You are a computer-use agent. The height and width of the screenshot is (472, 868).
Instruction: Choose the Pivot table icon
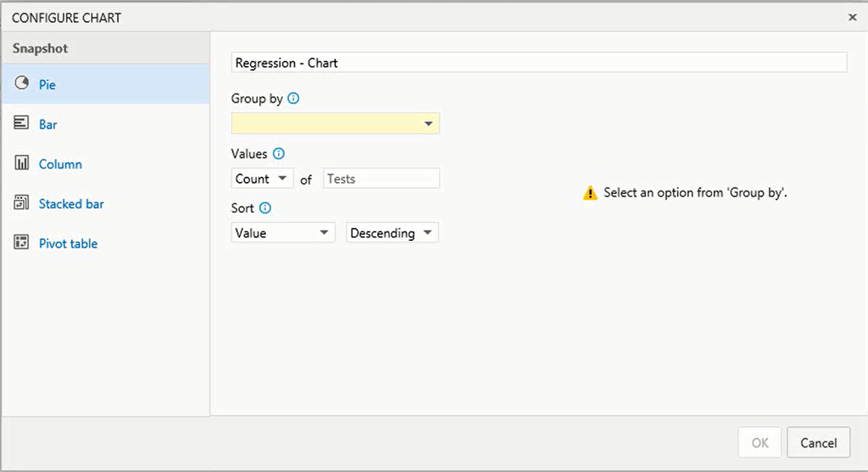click(21, 242)
